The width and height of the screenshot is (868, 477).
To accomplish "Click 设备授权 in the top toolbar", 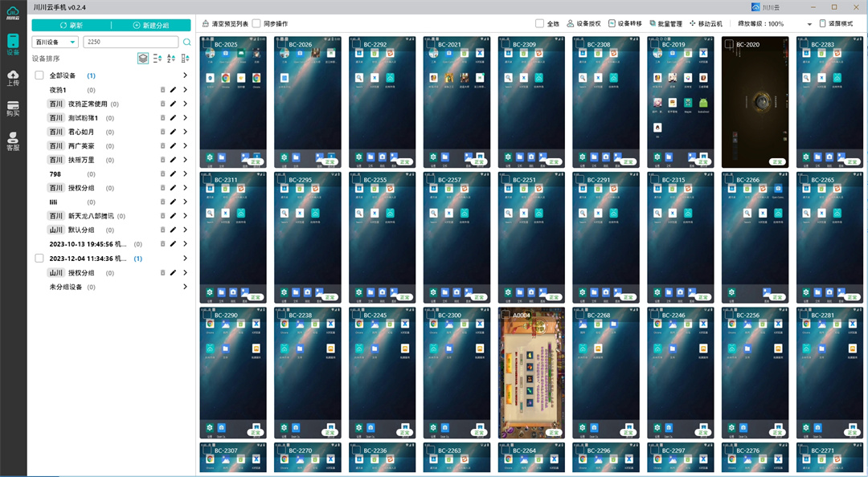I will (583, 24).
